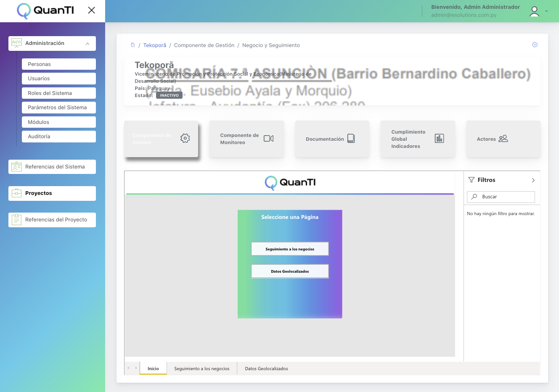Open the Componente de Monitoreo card
The width and height of the screenshot is (559, 392).
pos(247,139)
